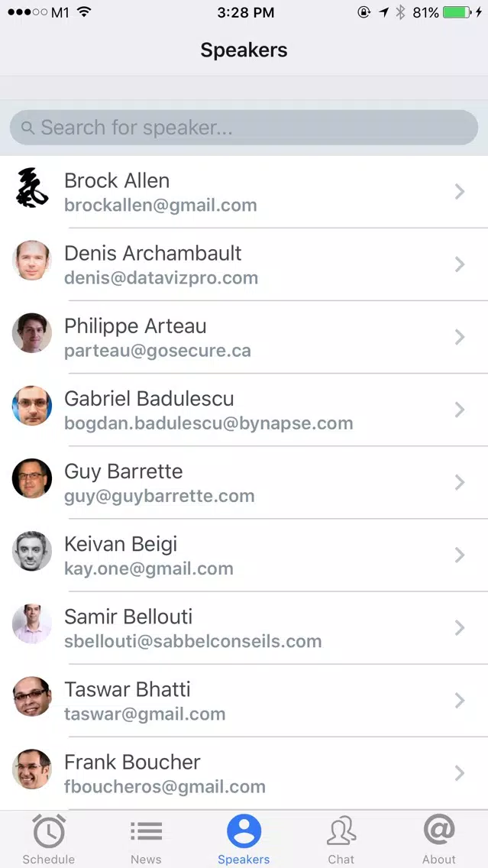Tap the About at-sign icon
Image resolution: width=488 pixels, height=868 pixels.
tap(439, 830)
